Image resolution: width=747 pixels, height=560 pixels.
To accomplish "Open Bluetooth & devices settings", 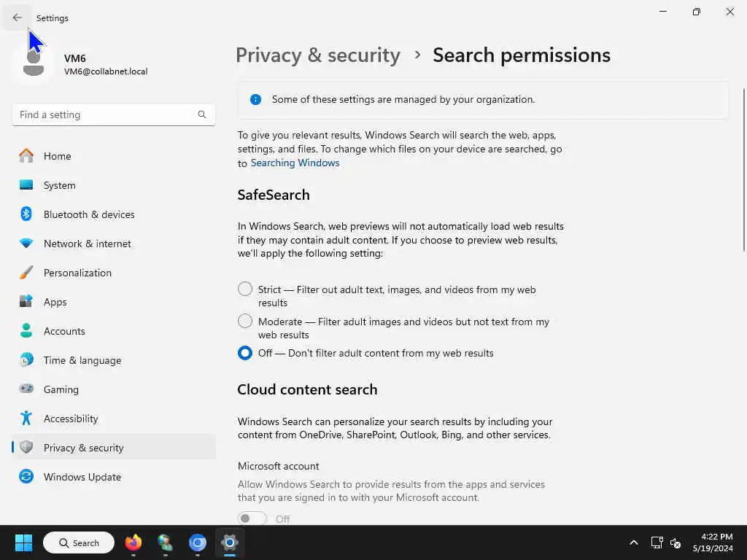I will pyautogui.click(x=88, y=214).
